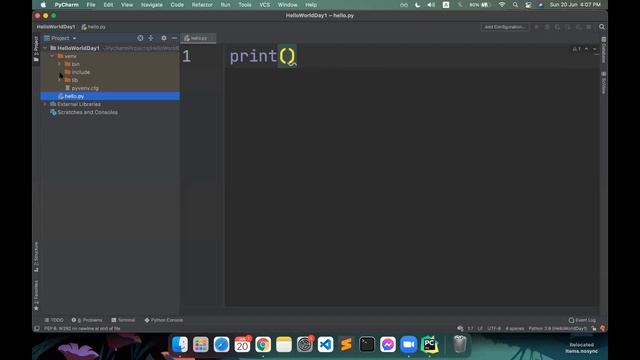This screenshot has width=640, height=360.
Task: Toggle the Project vertical sidebar tab
Action: 36,49
